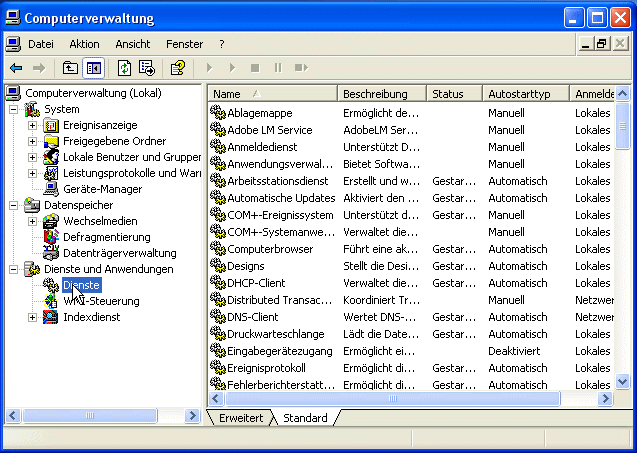637x453 pixels.
Task: Select the Defragmentierung icon in tree
Action: (52, 237)
